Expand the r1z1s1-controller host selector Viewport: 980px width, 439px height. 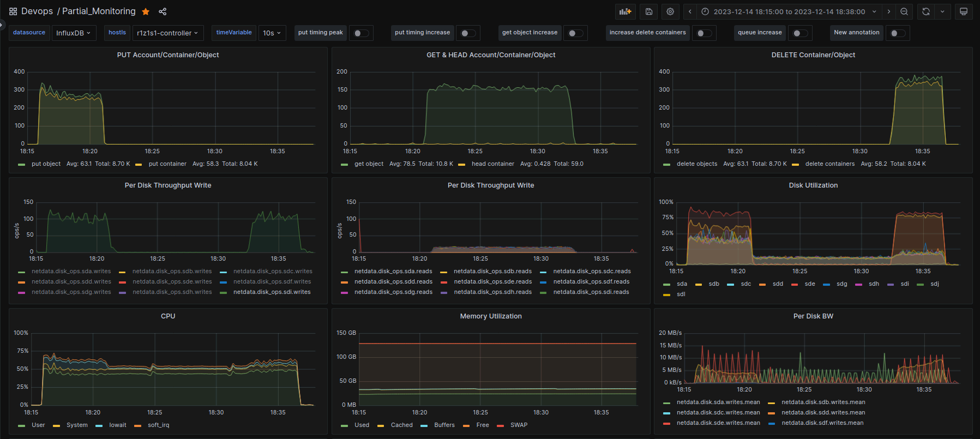click(167, 33)
